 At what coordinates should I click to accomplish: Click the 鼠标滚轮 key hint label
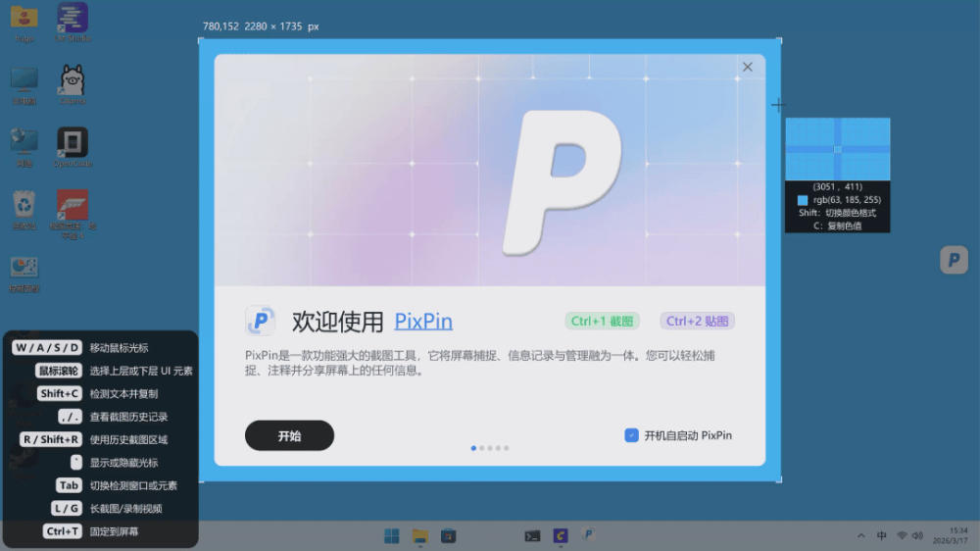pyautogui.click(x=59, y=371)
